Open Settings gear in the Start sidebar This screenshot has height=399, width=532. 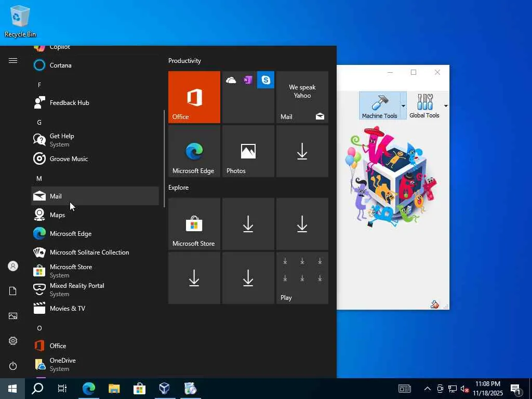(13, 341)
